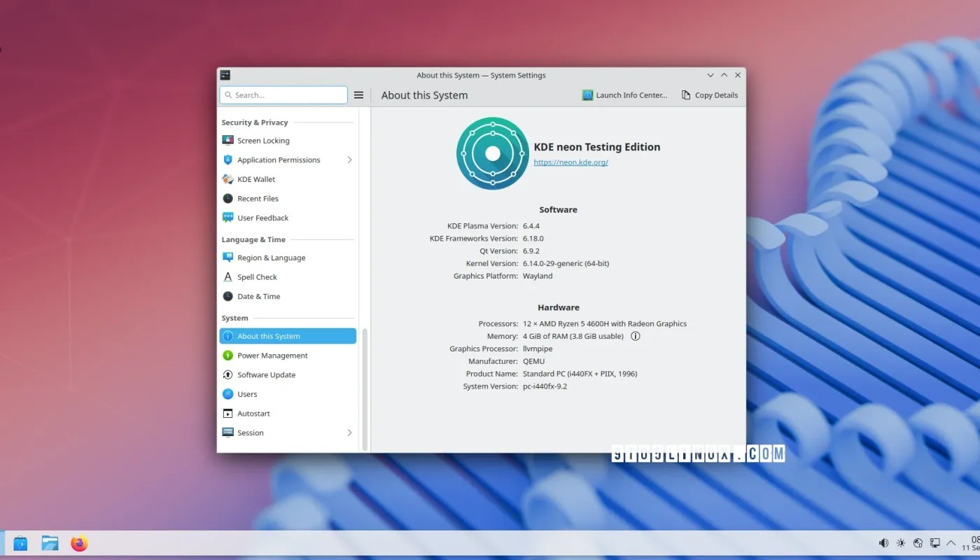The height and width of the screenshot is (560, 980).
Task: Open the window menu from the titlebar
Action: [x=224, y=75]
